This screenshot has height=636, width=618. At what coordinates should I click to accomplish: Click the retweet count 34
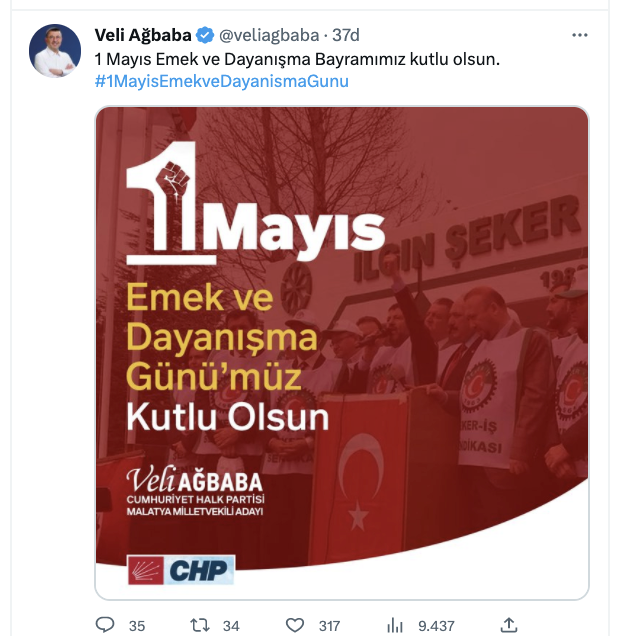(231, 626)
